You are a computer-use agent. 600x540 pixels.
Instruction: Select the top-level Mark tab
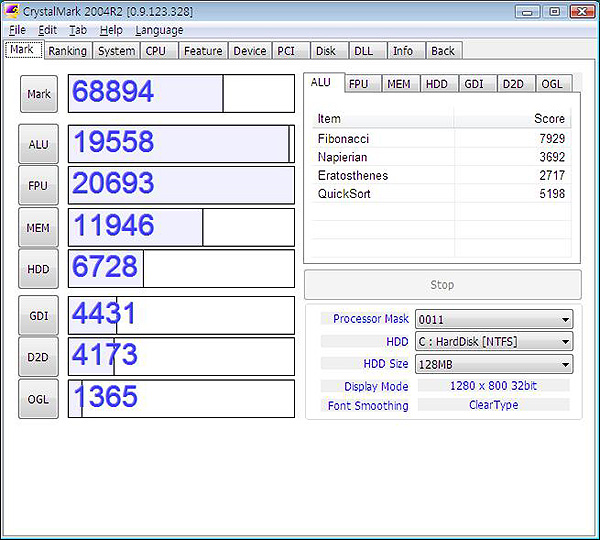point(23,50)
